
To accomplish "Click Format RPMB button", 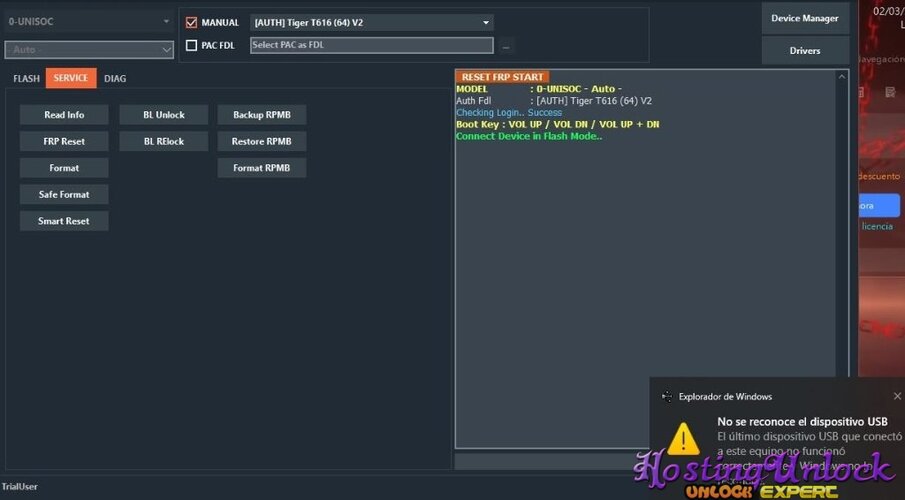I will coord(262,168).
